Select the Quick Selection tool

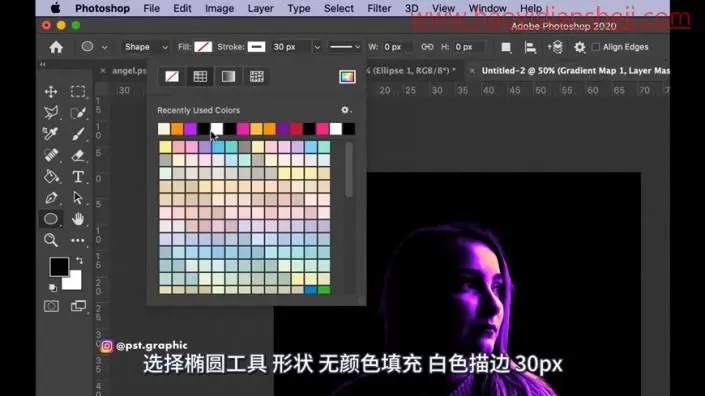pyautogui.click(x=78, y=112)
